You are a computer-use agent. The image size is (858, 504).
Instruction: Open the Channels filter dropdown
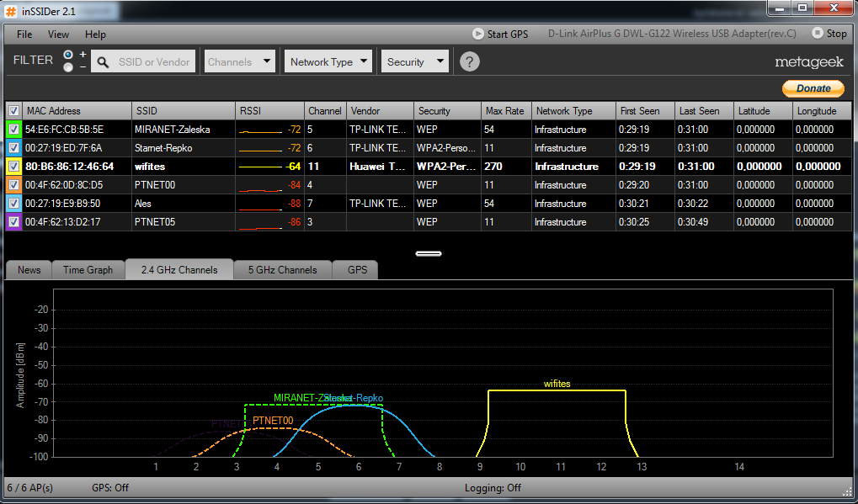pyautogui.click(x=240, y=61)
